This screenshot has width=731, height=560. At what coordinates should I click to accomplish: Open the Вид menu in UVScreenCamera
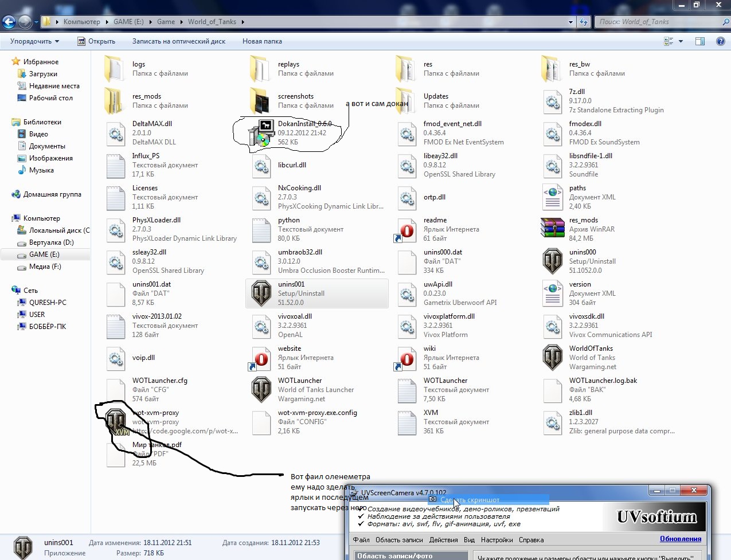pyautogui.click(x=470, y=540)
